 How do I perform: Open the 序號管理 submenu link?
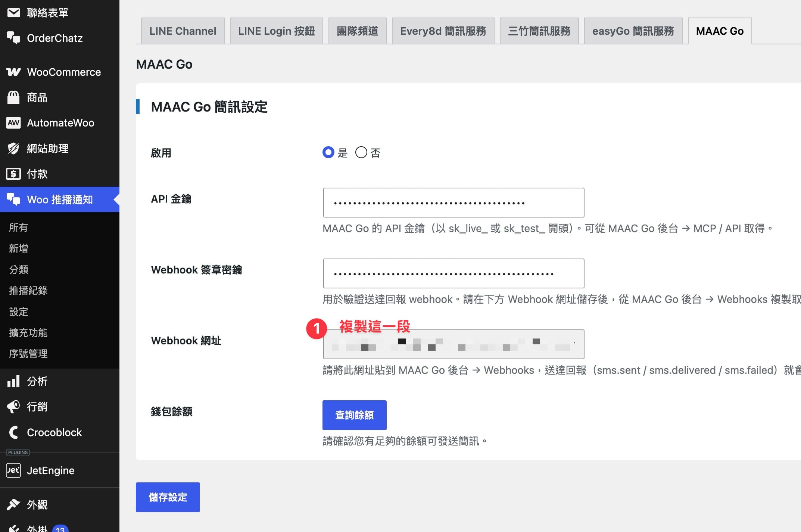coord(28,354)
